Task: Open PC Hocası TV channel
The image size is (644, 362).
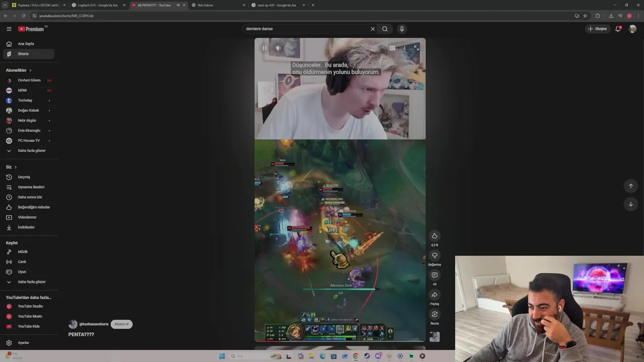Action: tap(29, 141)
